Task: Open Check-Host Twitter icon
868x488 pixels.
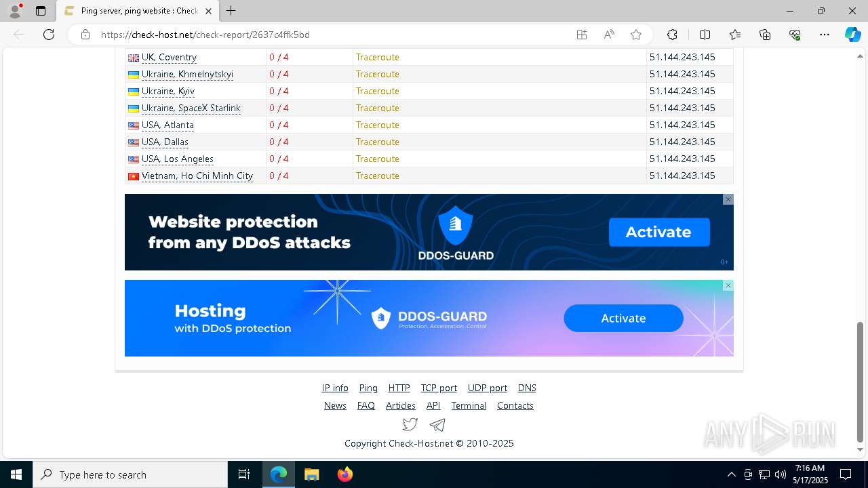Action: [410, 424]
